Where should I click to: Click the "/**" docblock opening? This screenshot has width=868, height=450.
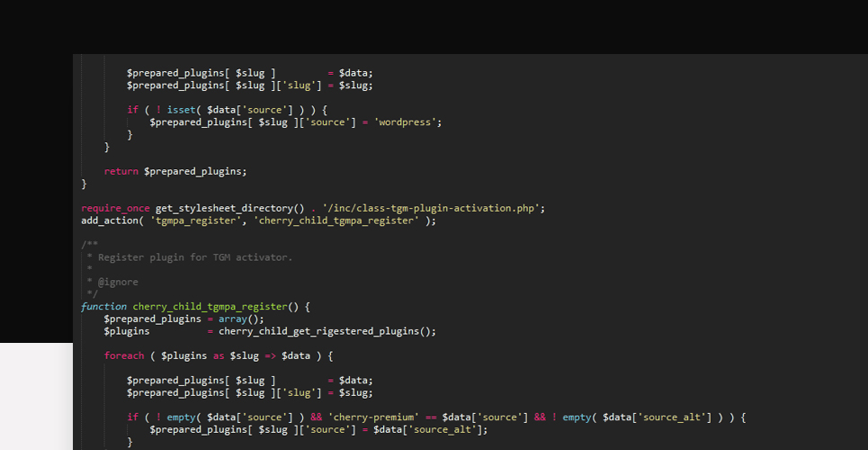coord(89,245)
